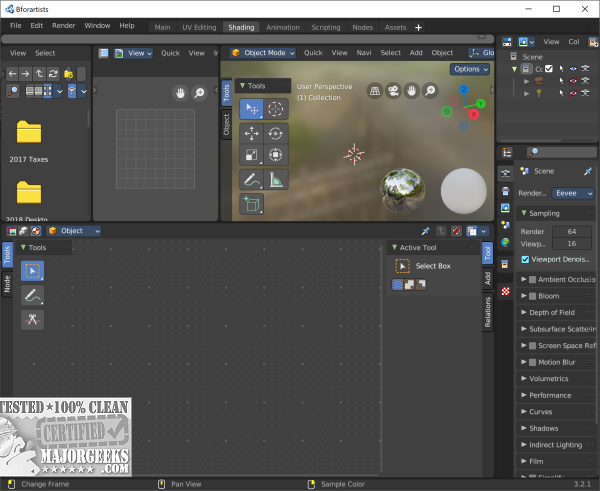Image resolution: width=600 pixels, height=491 pixels.
Task: Open the Eevee render engine dropdown
Action: pos(574,193)
